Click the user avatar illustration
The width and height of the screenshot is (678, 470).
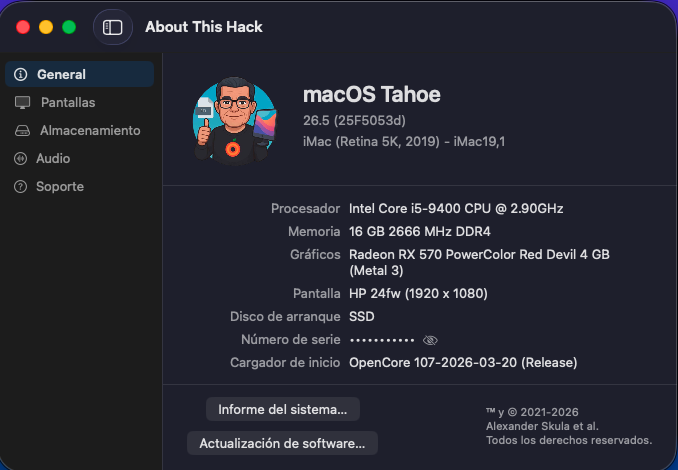pyautogui.click(x=234, y=121)
